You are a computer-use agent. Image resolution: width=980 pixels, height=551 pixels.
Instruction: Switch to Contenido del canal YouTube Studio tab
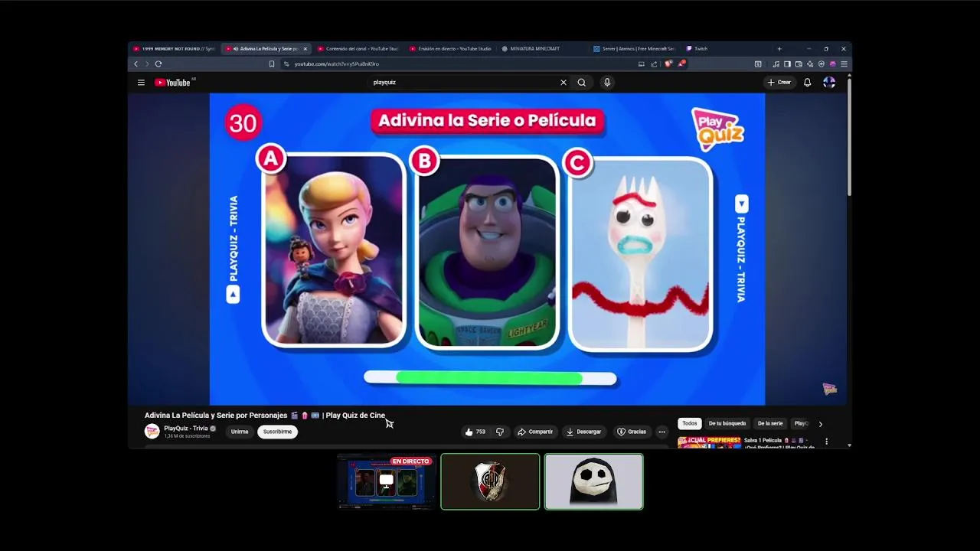coord(358,49)
